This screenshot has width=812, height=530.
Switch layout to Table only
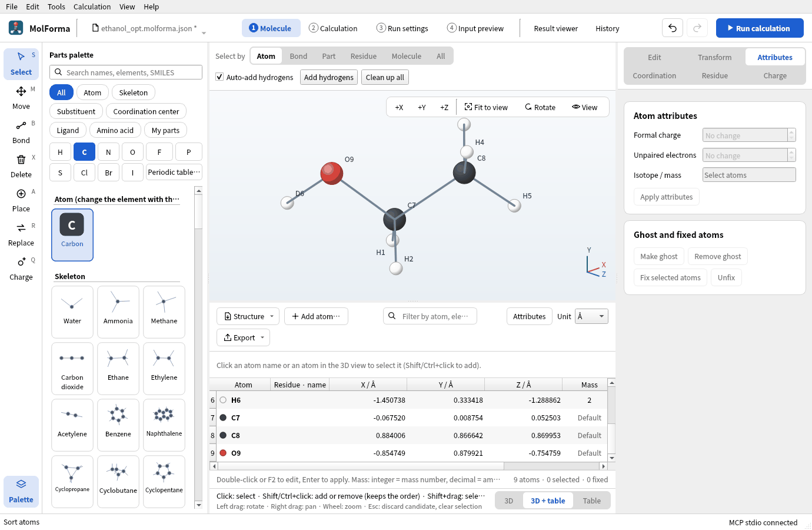(x=592, y=501)
